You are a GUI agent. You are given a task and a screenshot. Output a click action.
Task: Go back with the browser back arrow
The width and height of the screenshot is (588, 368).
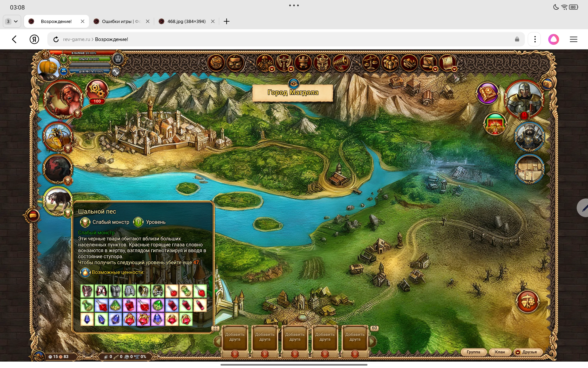[14, 39]
